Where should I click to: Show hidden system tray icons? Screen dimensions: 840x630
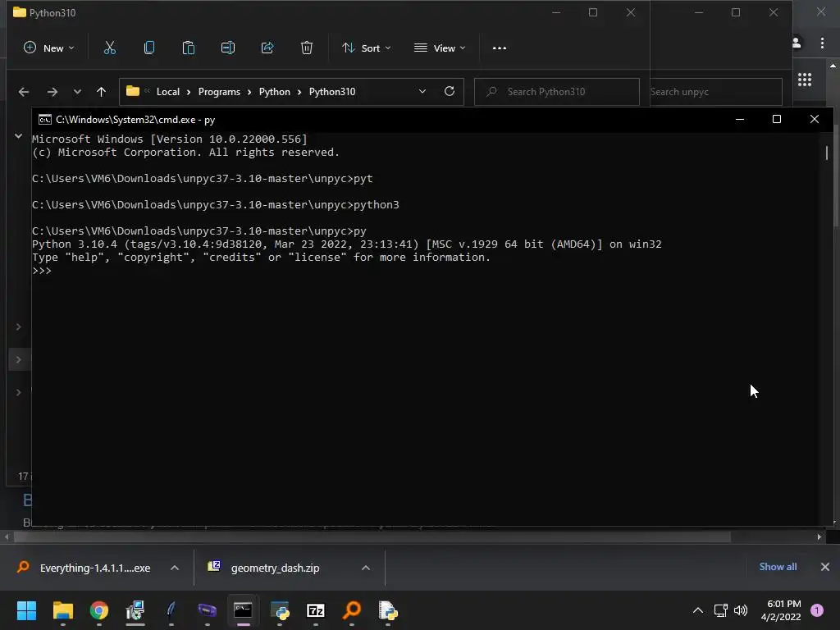click(698, 610)
